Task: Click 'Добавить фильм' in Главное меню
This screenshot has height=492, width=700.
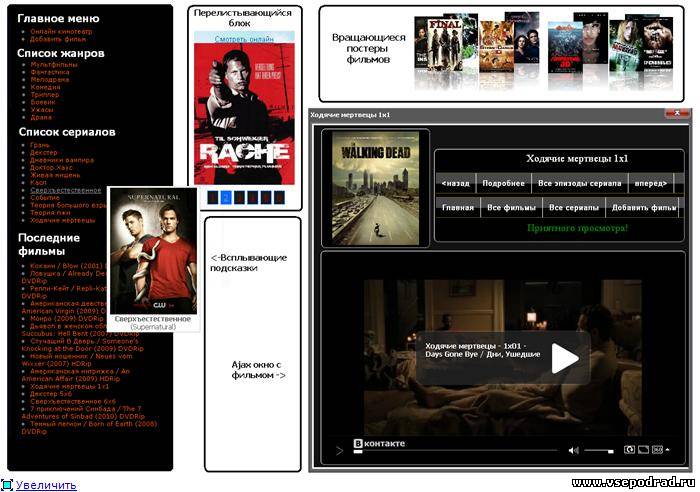Action: click(58, 39)
